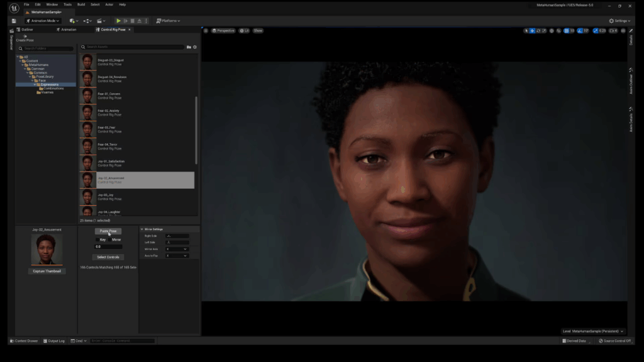Activate the Select Objects cursor tool
This screenshot has height=362, width=644.
[526, 30]
